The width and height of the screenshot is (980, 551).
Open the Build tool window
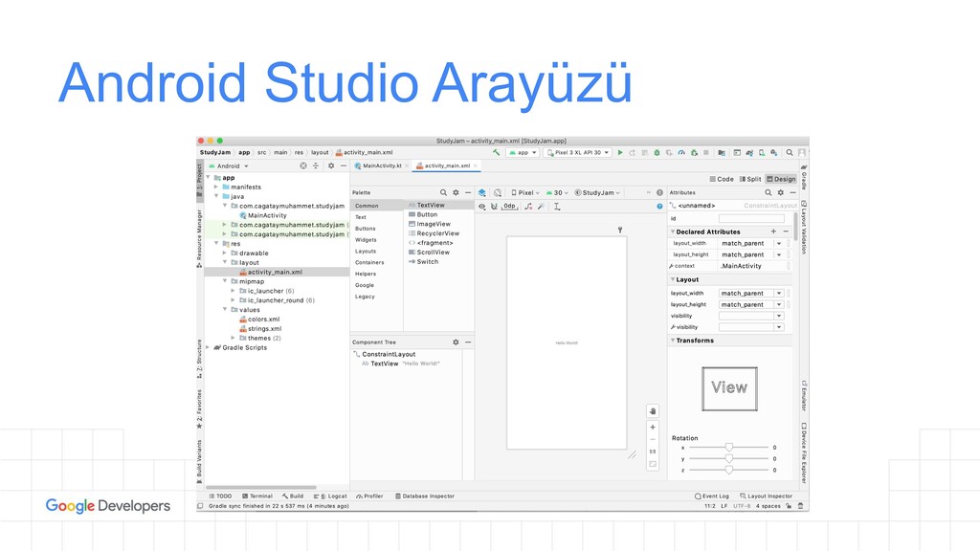pyautogui.click(x=293, y=496)
